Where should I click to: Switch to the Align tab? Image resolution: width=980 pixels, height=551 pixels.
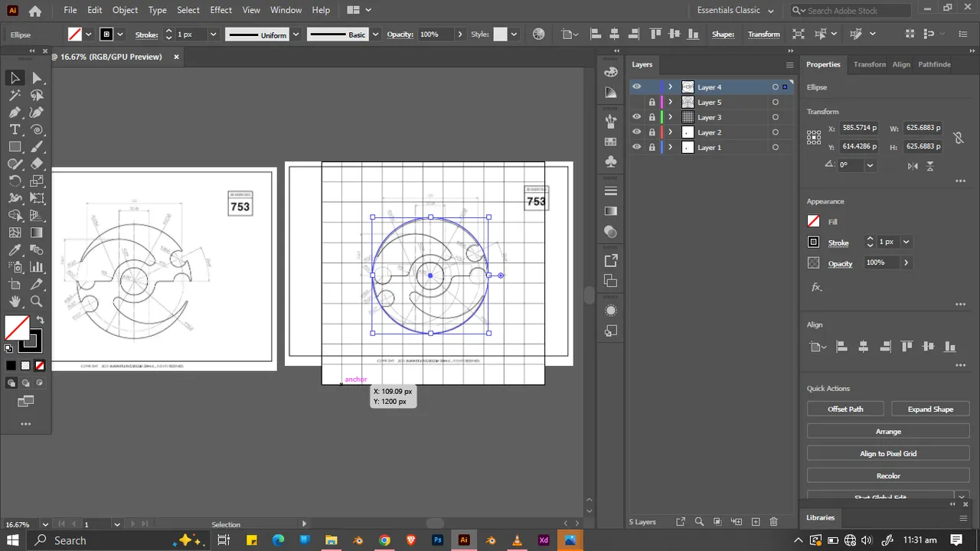(901, 64)
